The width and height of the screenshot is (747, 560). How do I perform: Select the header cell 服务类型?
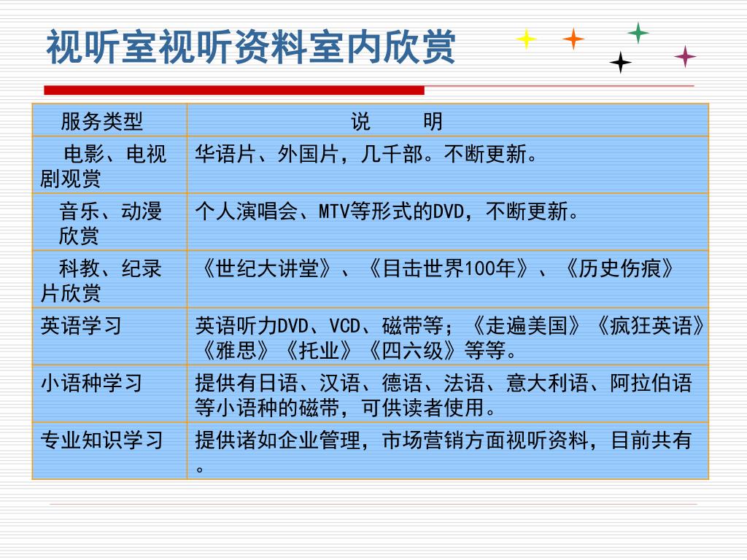(x=109, y=120)
